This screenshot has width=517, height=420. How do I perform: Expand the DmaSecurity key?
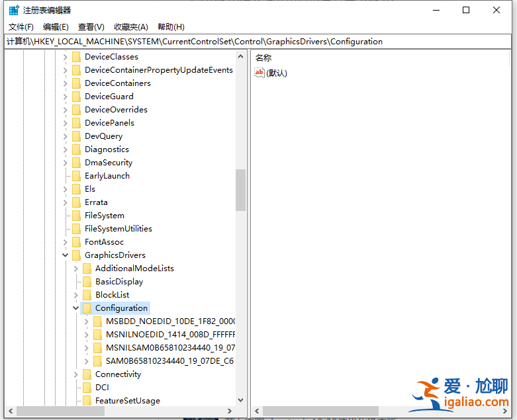[66, 163]
